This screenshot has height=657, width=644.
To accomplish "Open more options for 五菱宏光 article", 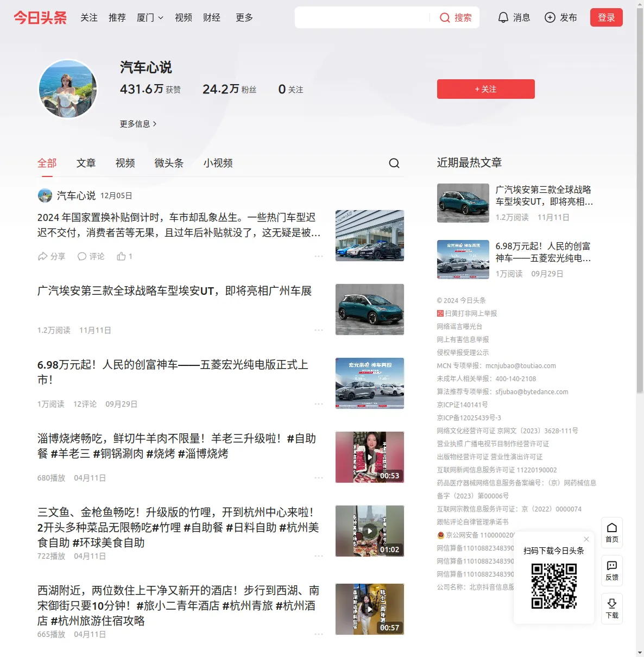I will coord(319,404).
